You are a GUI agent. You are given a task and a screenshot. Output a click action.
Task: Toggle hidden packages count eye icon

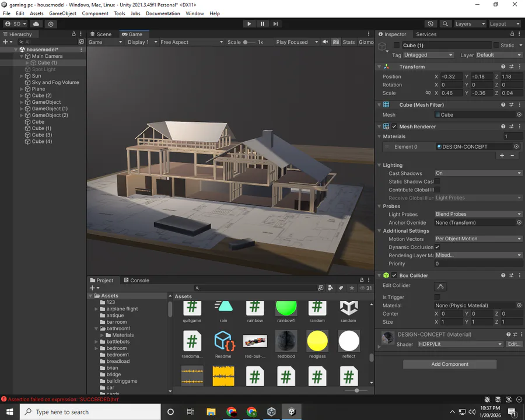point(366,288)
